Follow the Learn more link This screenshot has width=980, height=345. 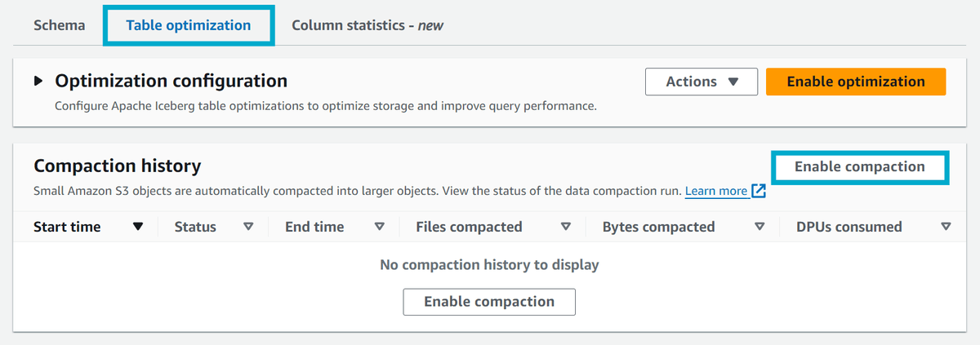pos(715,192)
